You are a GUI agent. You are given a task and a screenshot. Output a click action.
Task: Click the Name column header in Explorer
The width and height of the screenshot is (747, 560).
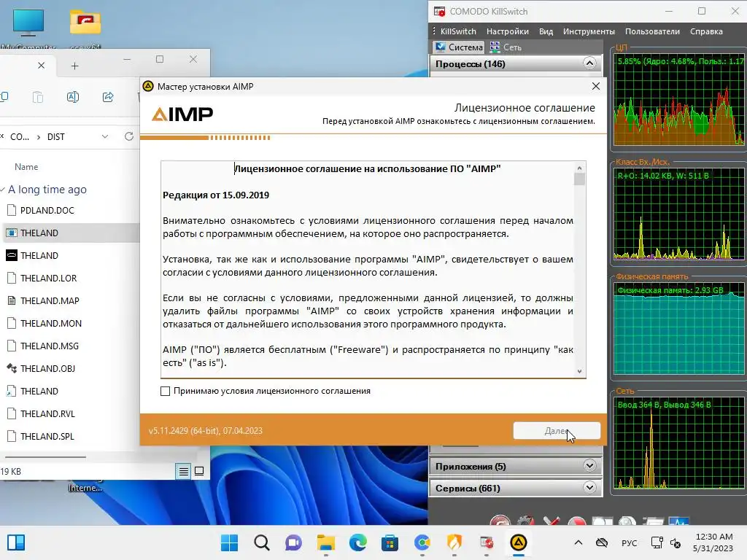click(x=26, y=167)
